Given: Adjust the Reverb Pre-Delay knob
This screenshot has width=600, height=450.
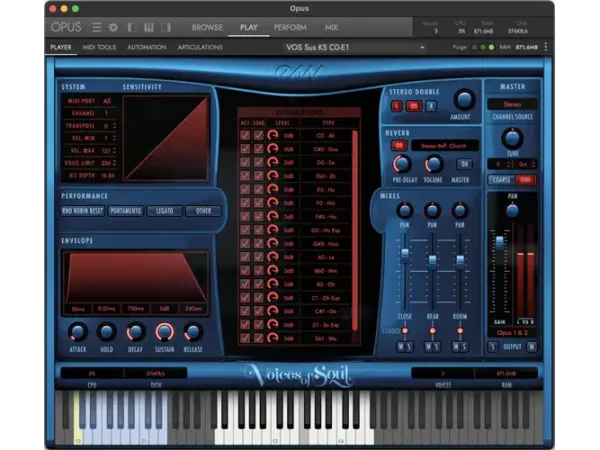Looking at the screenshot, I should (x=402, y=164).
